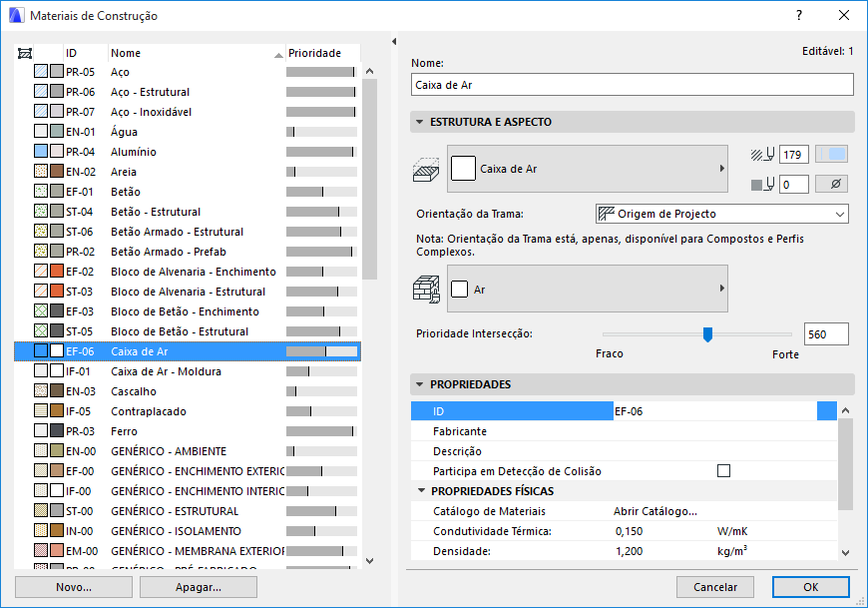868x608 pixels.
Task: Select the GENÉRICO - ESTRUTURAL material
Action: tap(188, 510)
